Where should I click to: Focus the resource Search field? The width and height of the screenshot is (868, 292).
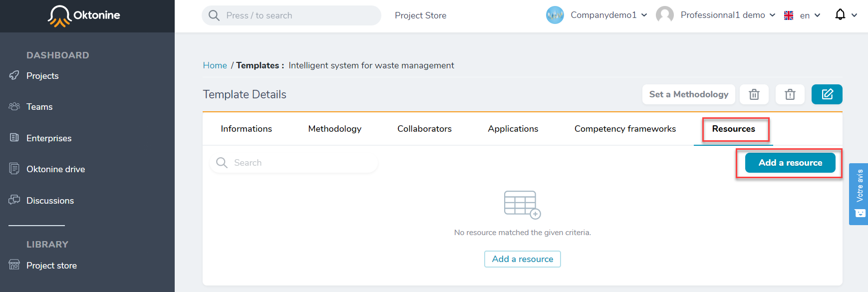[x=293, y=163]
